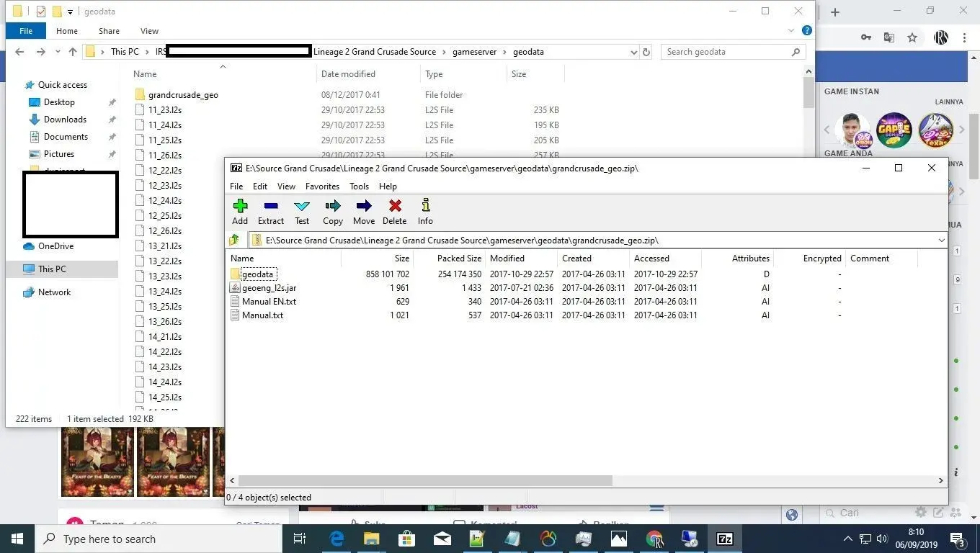Launch Microsoft Edge from the taskbar
This screenshot has width=980, height=553.
click(337, 539)
